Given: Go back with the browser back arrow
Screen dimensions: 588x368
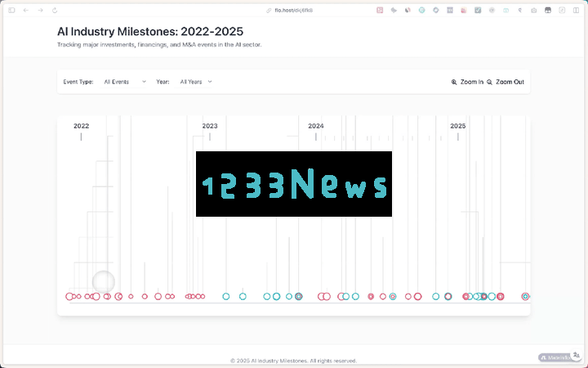Looking at the screenshot, I should (26, 10).
